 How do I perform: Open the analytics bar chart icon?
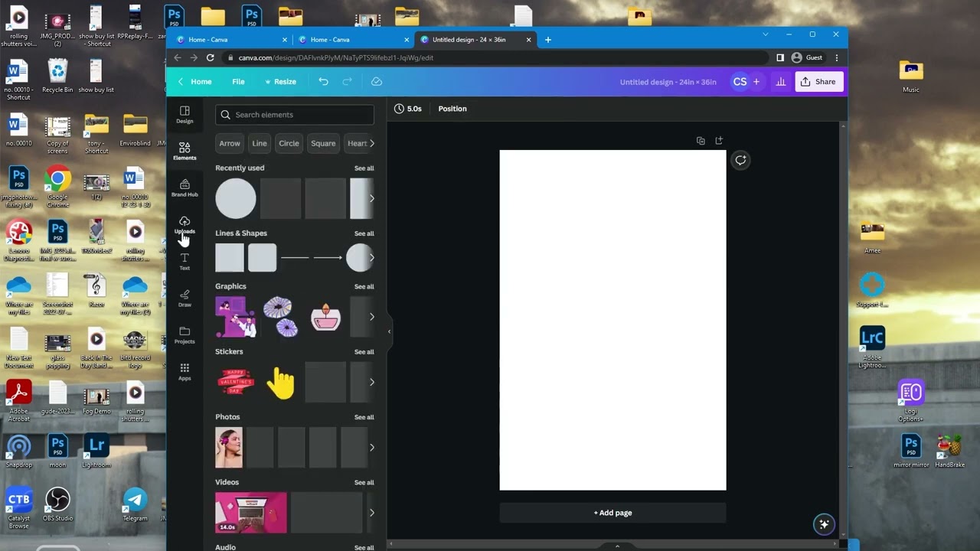point(780,81)
